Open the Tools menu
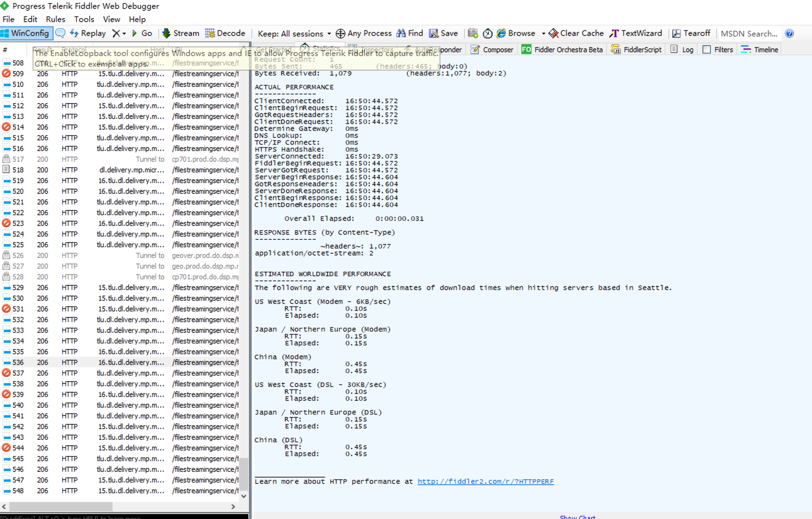This screenshot has width=812, height=519. click(x=84, y=19)
